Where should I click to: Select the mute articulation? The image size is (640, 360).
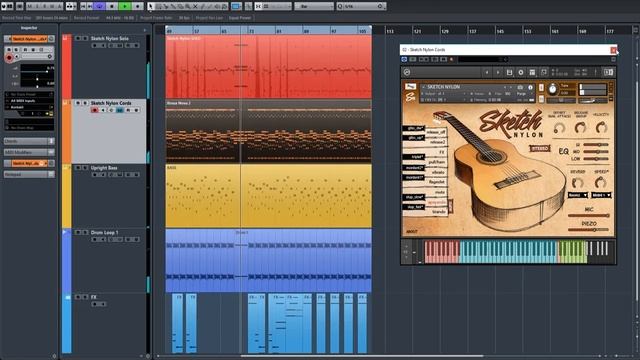(x=440, y=192)
